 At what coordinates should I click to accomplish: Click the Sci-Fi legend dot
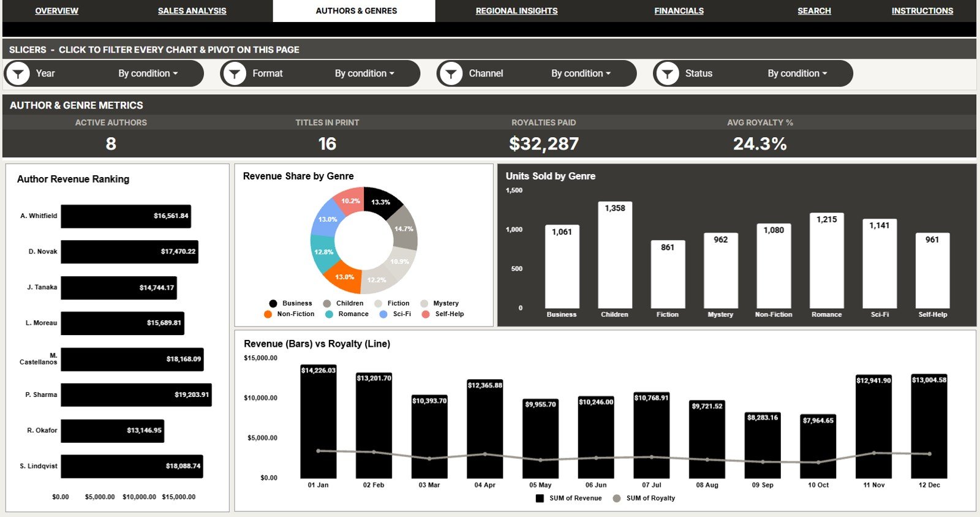coord(383,314)
